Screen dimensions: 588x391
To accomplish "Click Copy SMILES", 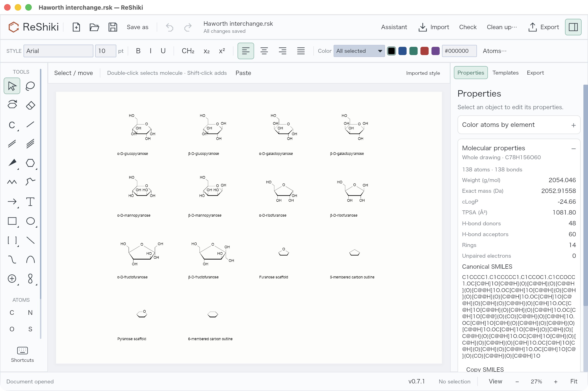I will [485, 369].
